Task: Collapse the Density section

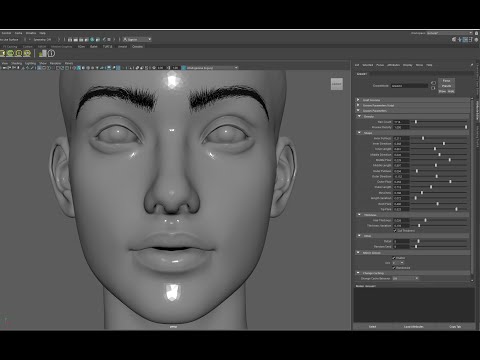Action: pos(359,116)
